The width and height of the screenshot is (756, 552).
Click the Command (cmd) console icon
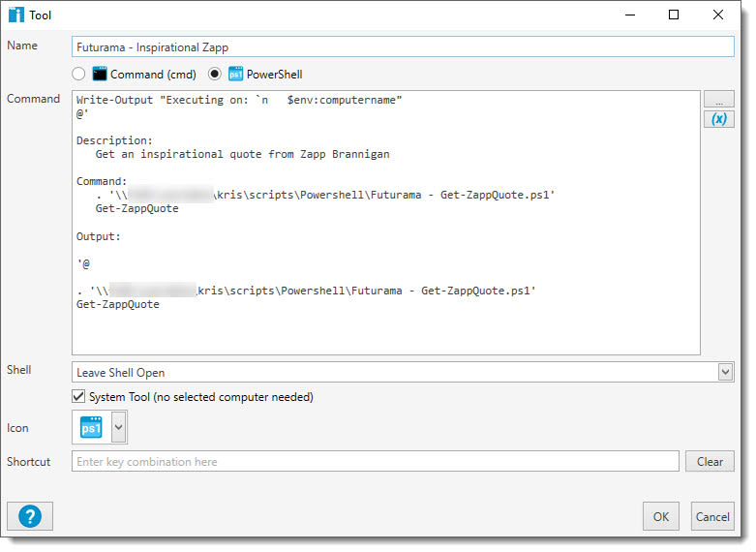coord(100,74)
